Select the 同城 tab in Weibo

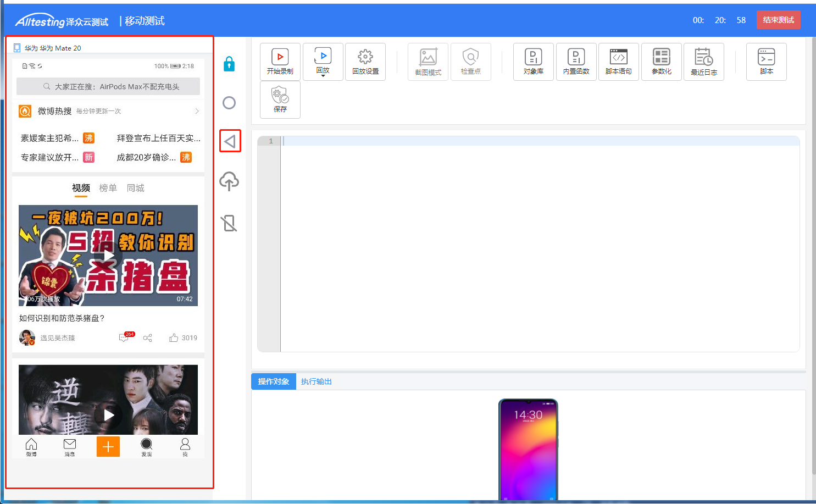[136, 188]
